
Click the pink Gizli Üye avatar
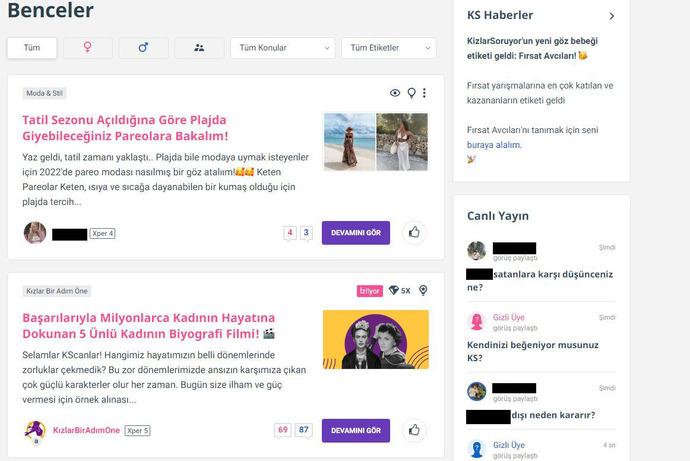[477, 321]
